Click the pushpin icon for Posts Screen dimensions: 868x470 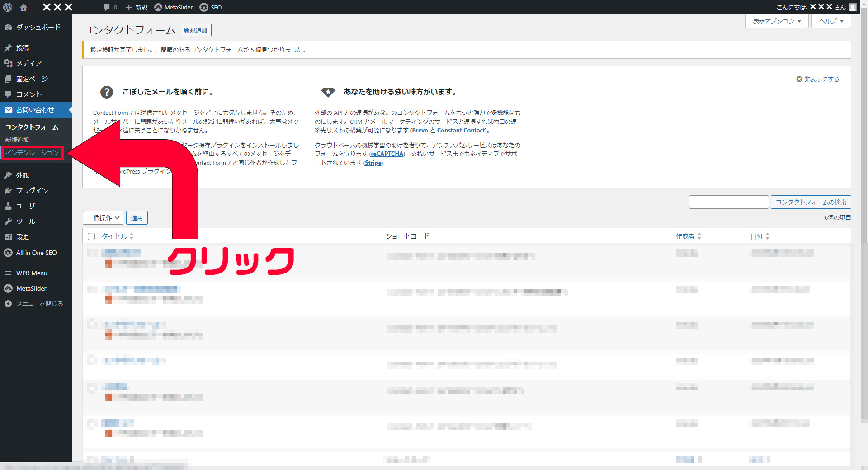click(8, 48)
